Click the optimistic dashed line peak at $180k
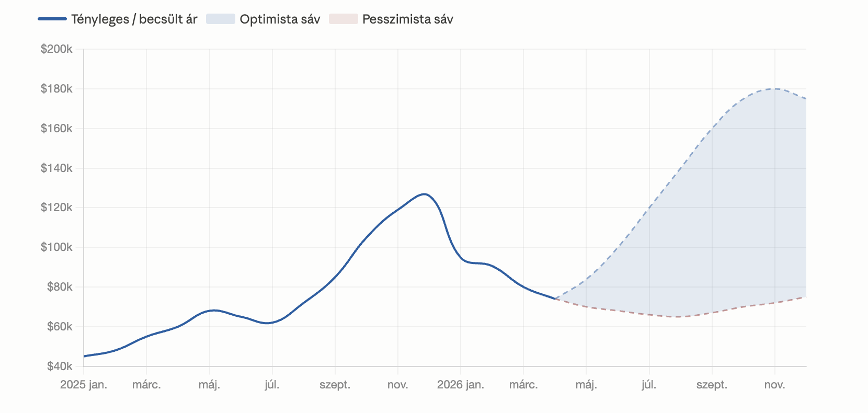Image resolution: width=868 pixels, height=413 pixels. tap(774, 89)
